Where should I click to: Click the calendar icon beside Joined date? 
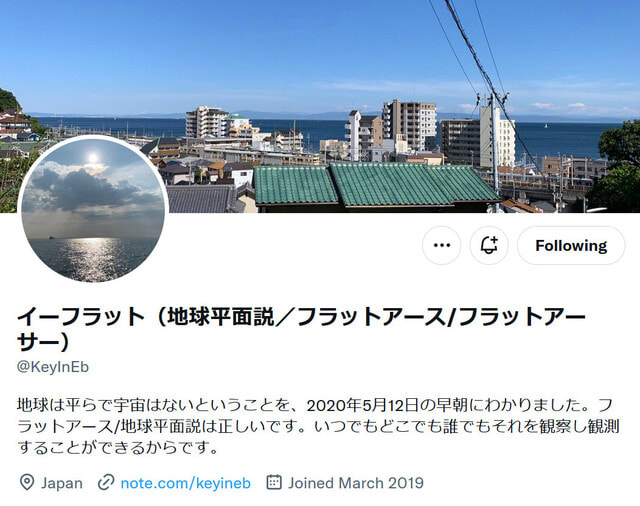pyautogui.click(x=274, y=482)
